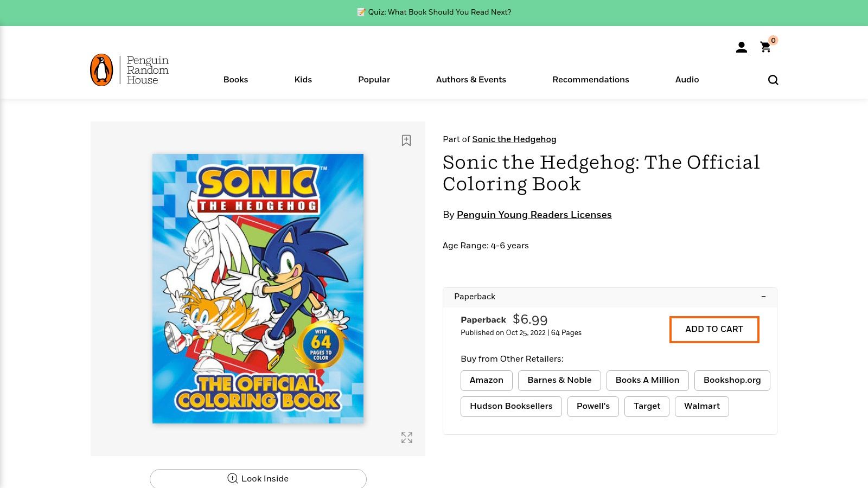
Task: Open the Recommendations menu
Action: click(x=591, y=80)
